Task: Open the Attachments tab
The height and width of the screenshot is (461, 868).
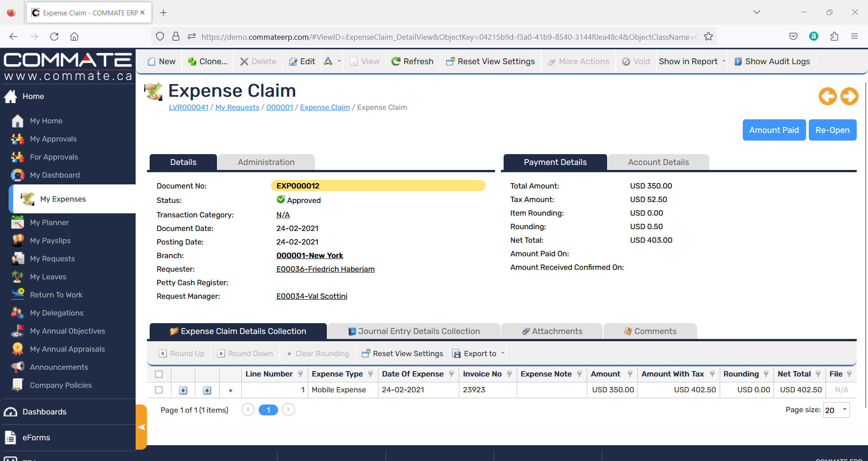Action: (x=552, y=331)
